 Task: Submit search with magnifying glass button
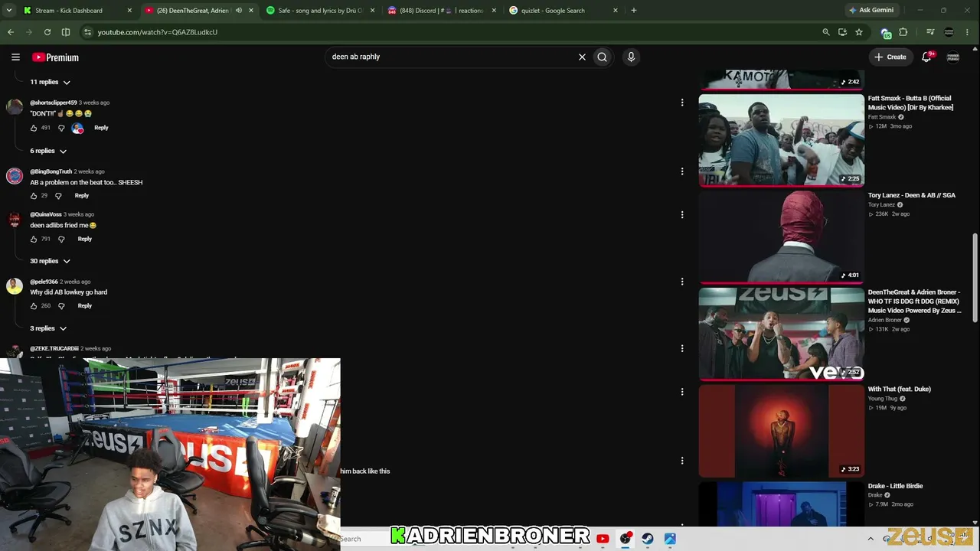tap(603, 57)
